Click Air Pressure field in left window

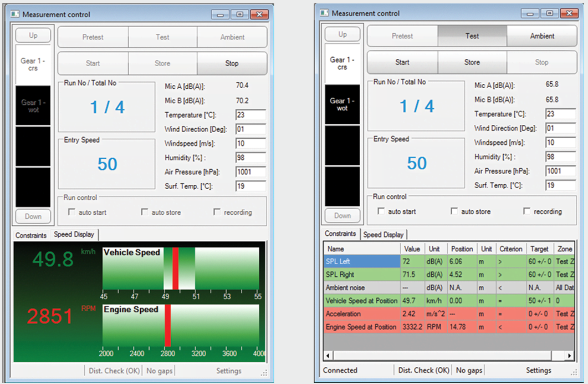(x=251, y=172)
